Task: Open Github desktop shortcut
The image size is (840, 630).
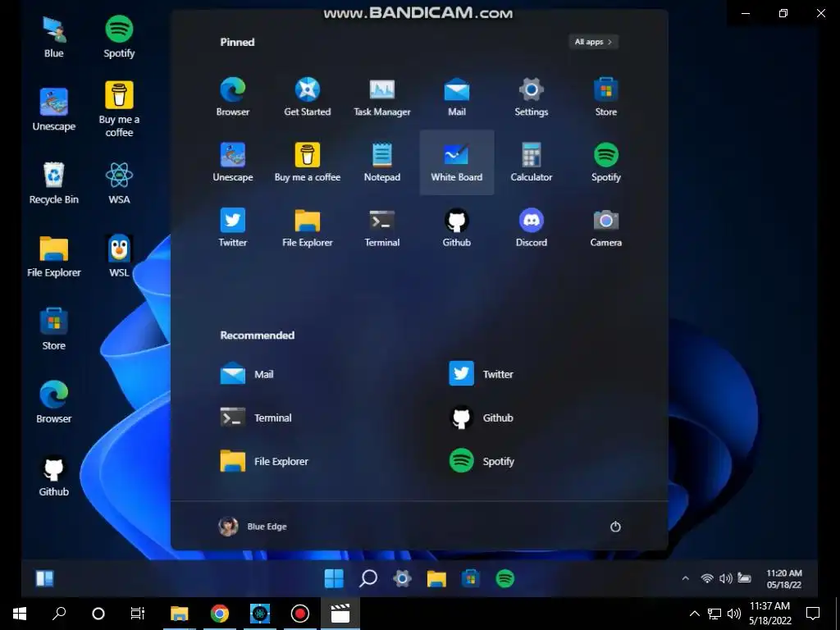Action: point(53,475)
